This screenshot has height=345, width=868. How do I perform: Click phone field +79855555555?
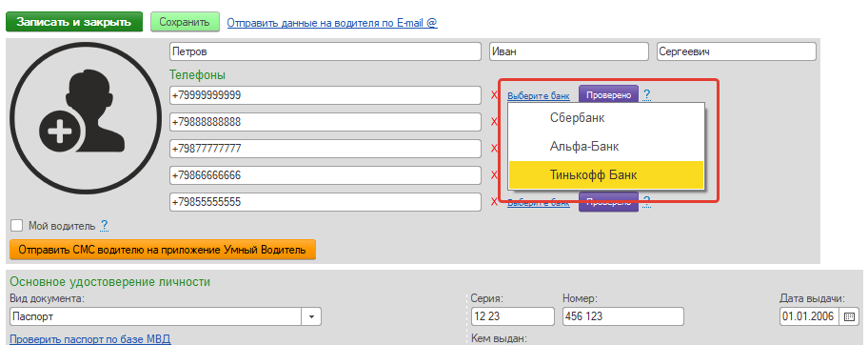[325, 202]
